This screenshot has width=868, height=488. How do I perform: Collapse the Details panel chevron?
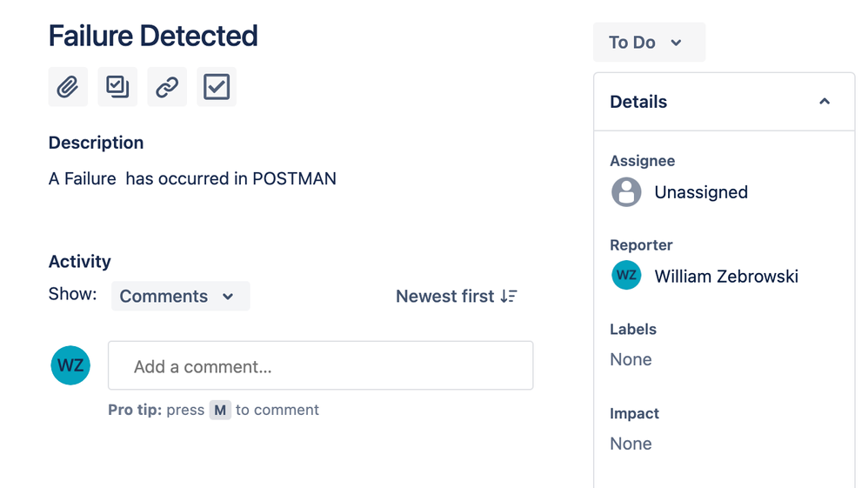(x=825, y=102)
